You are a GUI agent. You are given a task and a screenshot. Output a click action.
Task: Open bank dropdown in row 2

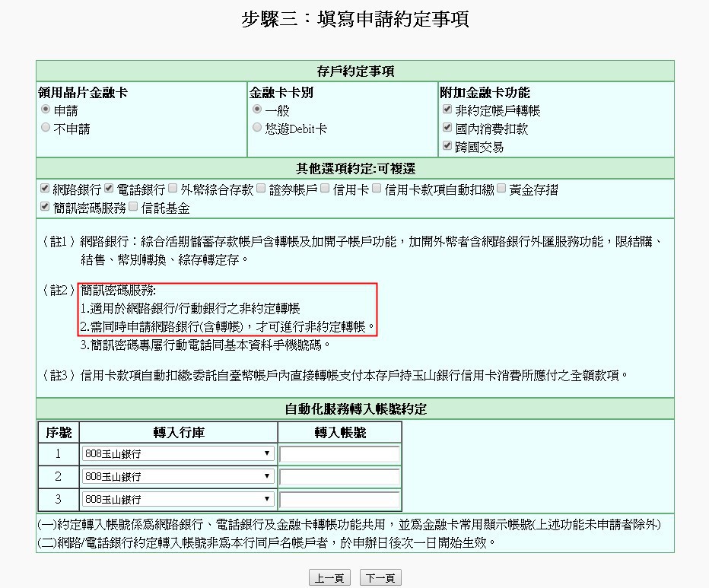[x=178, y=476]
